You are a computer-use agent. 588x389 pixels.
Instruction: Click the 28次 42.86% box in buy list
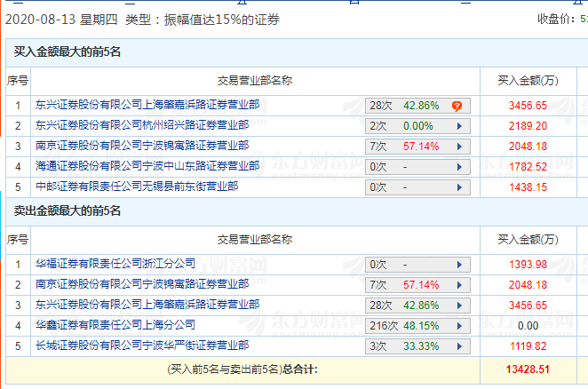(x=417, y=106)
